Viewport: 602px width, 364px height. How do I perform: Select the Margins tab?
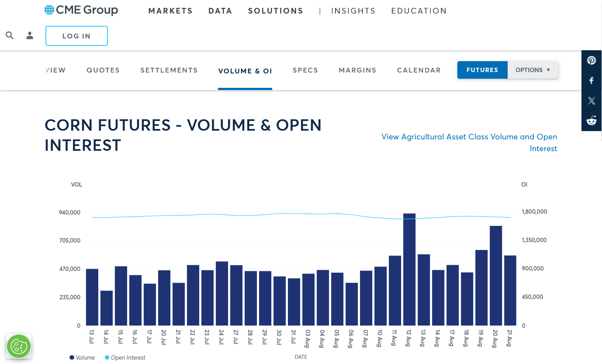click(357, 70)
